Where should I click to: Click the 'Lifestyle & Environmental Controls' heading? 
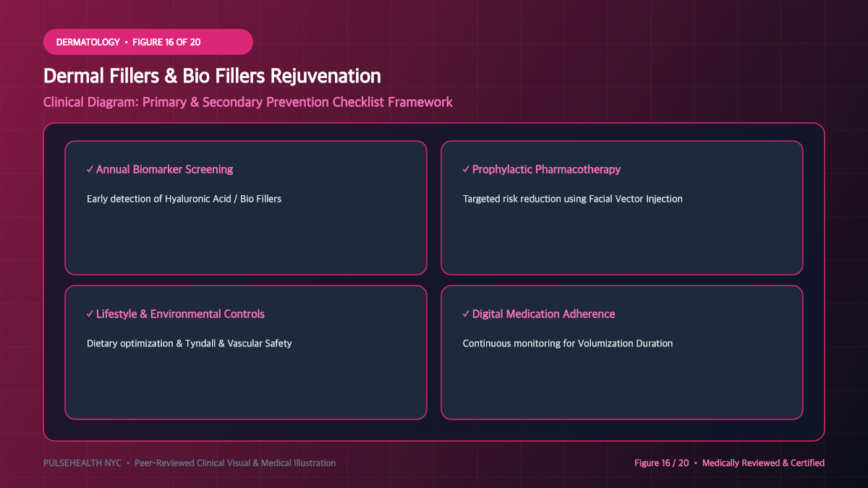point(175,314)
